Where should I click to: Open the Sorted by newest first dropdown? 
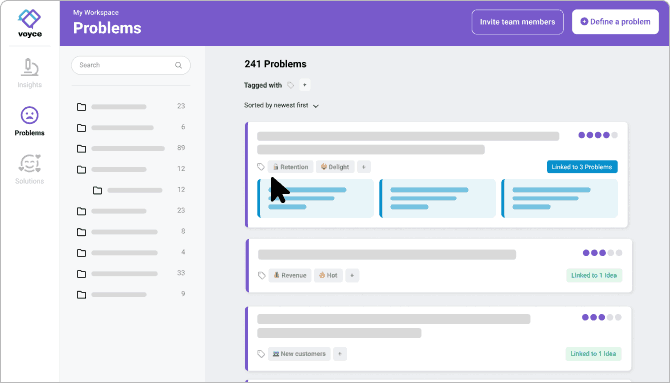point(281,105)
